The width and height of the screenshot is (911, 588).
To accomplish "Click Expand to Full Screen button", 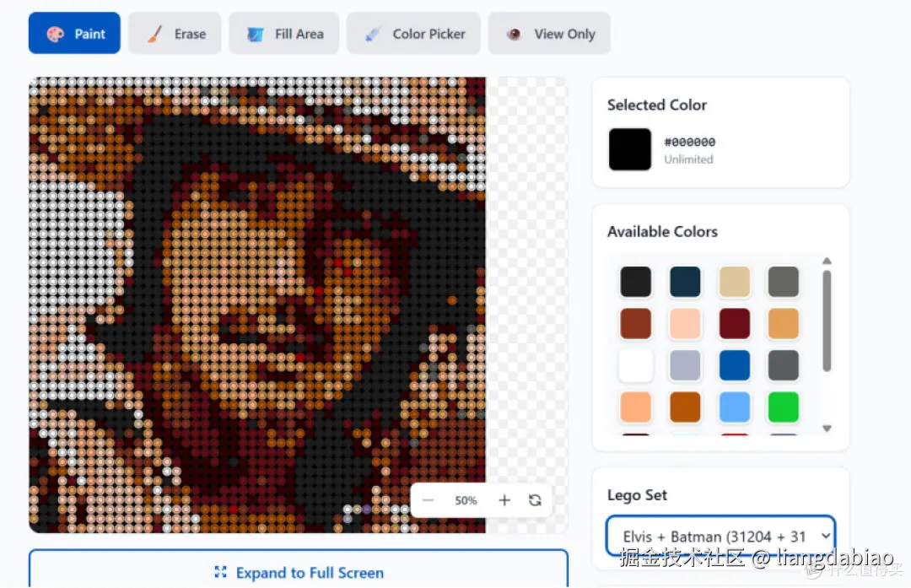I will [299, 573].
